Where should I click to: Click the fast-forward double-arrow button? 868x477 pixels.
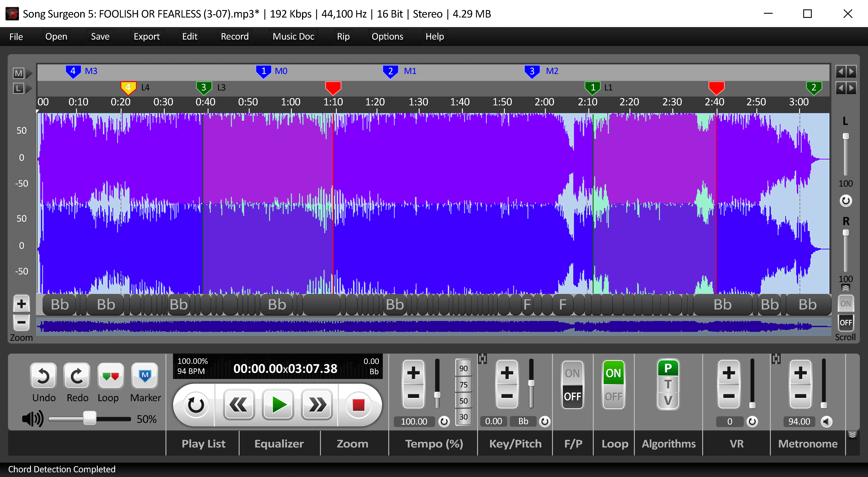[317, 405]
